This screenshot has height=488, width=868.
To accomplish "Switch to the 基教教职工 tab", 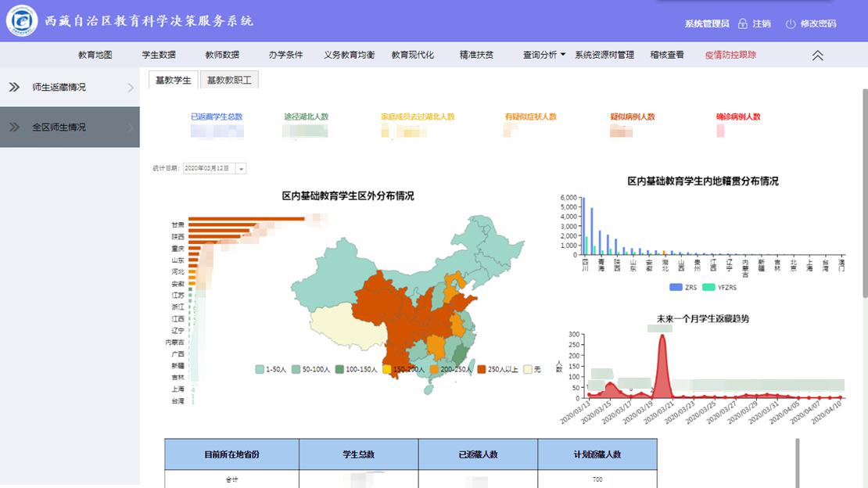I will tap(228, 80).
